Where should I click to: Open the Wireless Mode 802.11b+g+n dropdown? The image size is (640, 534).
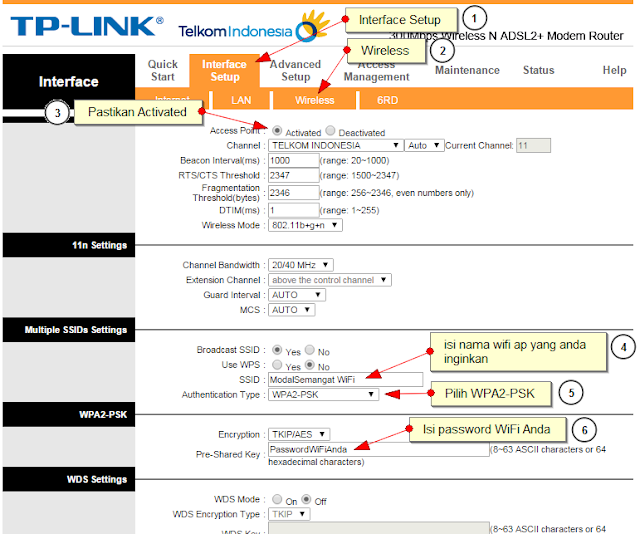[x=305, y=225]
